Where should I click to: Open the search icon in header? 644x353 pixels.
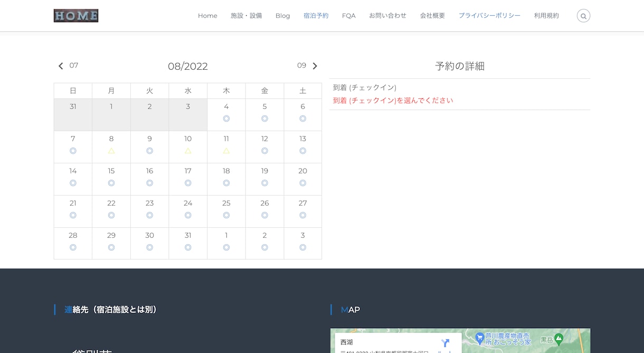[583, 16]
